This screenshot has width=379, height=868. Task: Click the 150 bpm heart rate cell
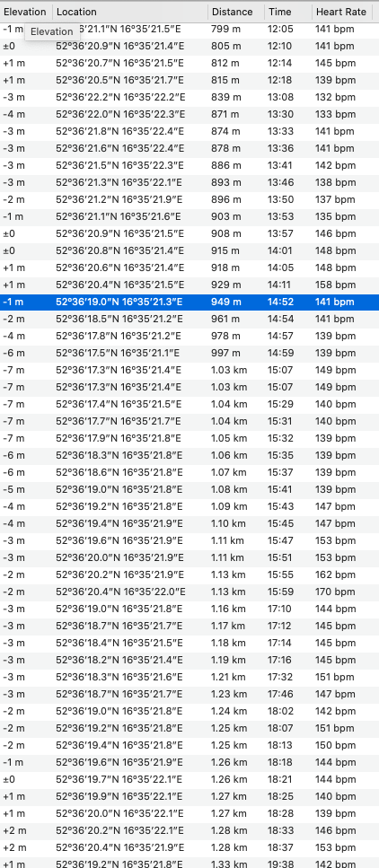(335, 746)
